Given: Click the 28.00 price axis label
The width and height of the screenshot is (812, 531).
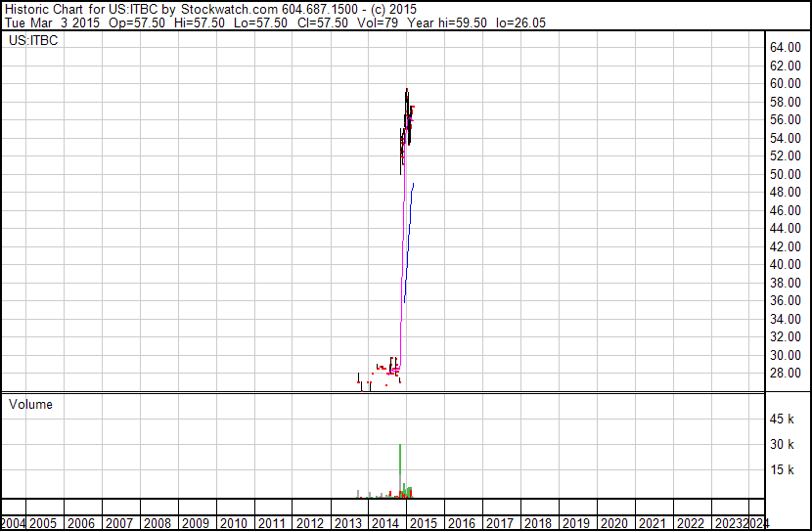Looking at the screenshot, I should tap(787, 373).
